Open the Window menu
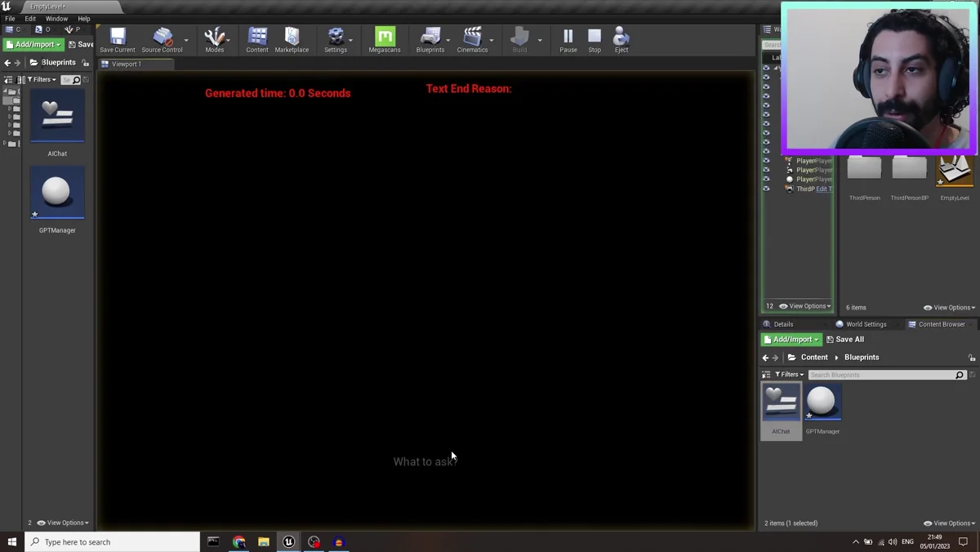Screen dimensions: 980x552 56,18
